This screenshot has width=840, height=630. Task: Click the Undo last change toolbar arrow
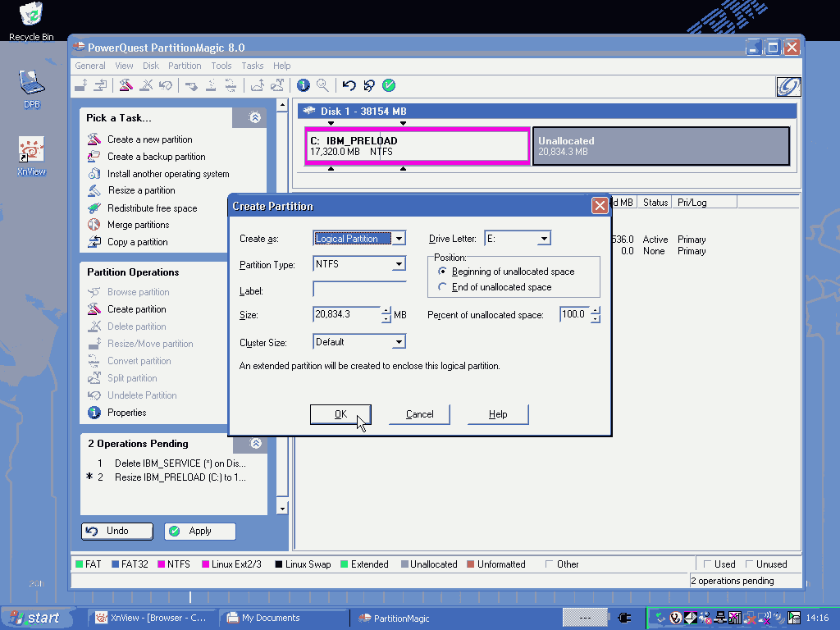pyautogui.click(x=349, y=85)
